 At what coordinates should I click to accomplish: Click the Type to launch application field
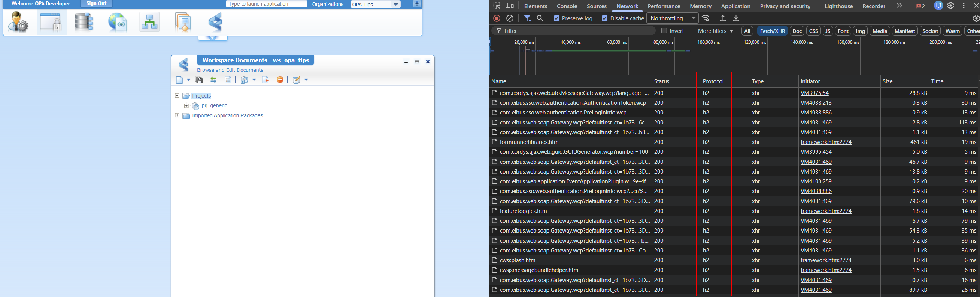[266, 4]
